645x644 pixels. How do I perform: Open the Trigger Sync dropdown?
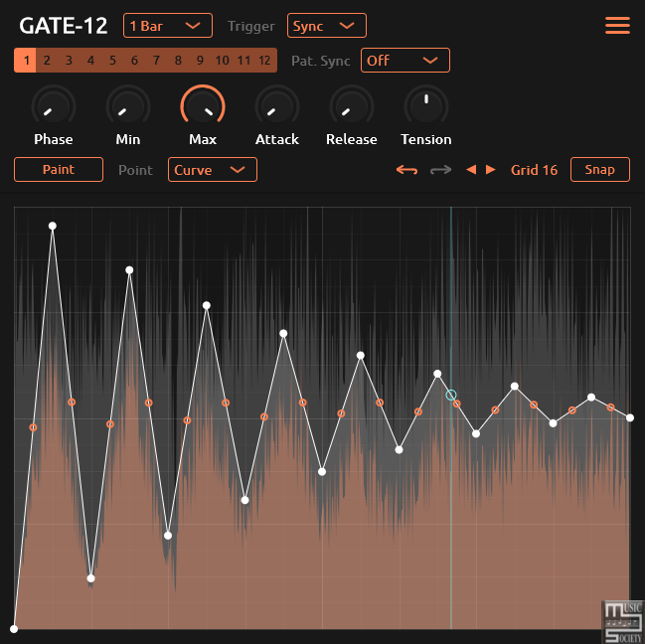click(327, 26)
